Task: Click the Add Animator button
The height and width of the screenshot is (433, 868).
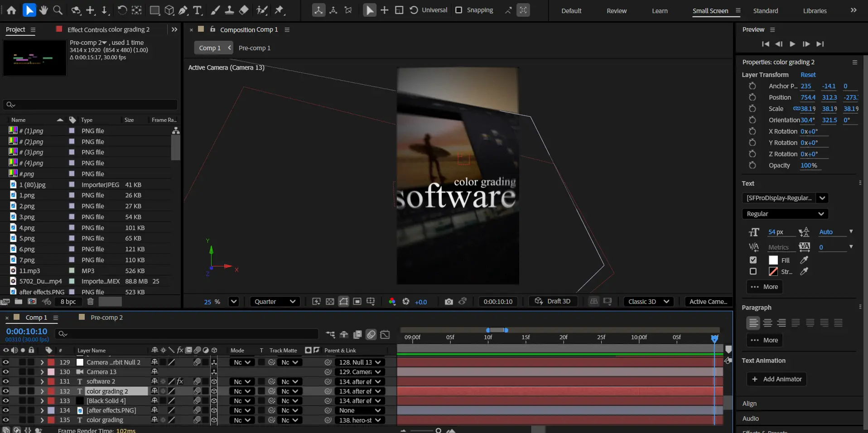Action: coord(776,379)
